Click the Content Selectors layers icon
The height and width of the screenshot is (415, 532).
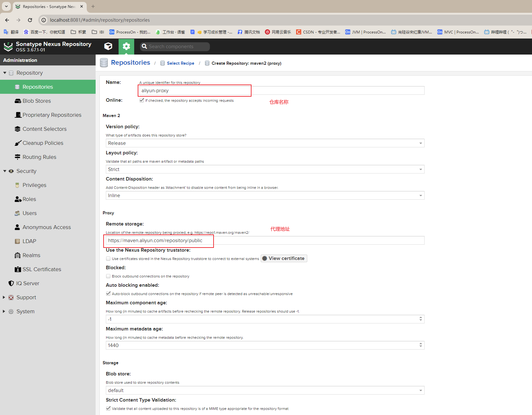(x=18, y=129)
